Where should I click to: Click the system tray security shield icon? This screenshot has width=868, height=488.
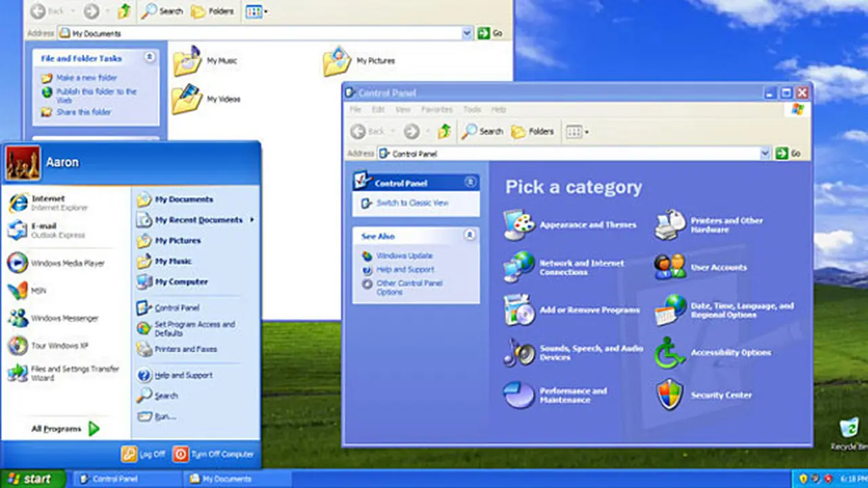(x=803, y=479)
